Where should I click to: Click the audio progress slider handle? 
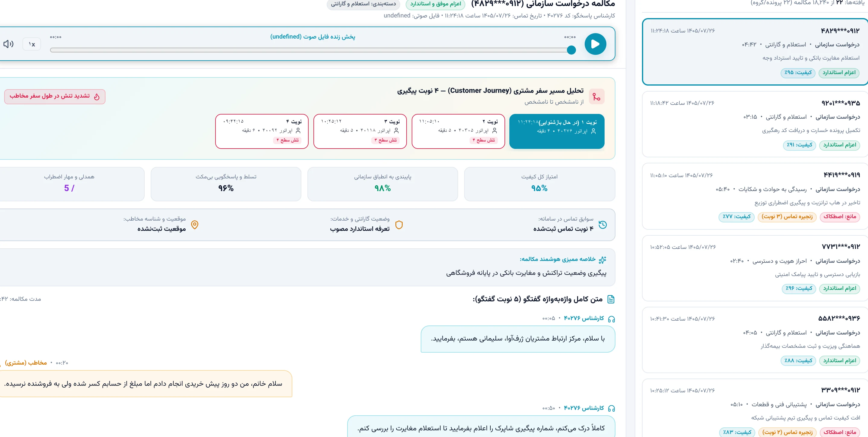[571, 50]
